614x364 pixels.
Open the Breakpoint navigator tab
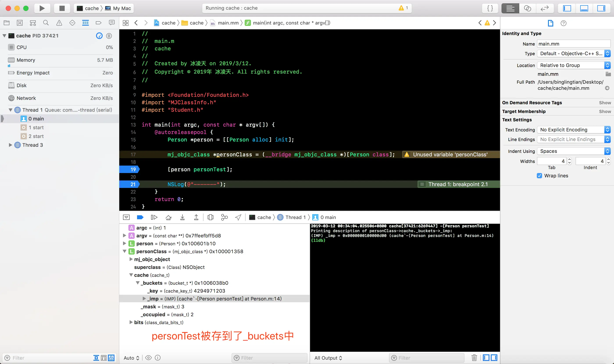[x=98, y=23]
